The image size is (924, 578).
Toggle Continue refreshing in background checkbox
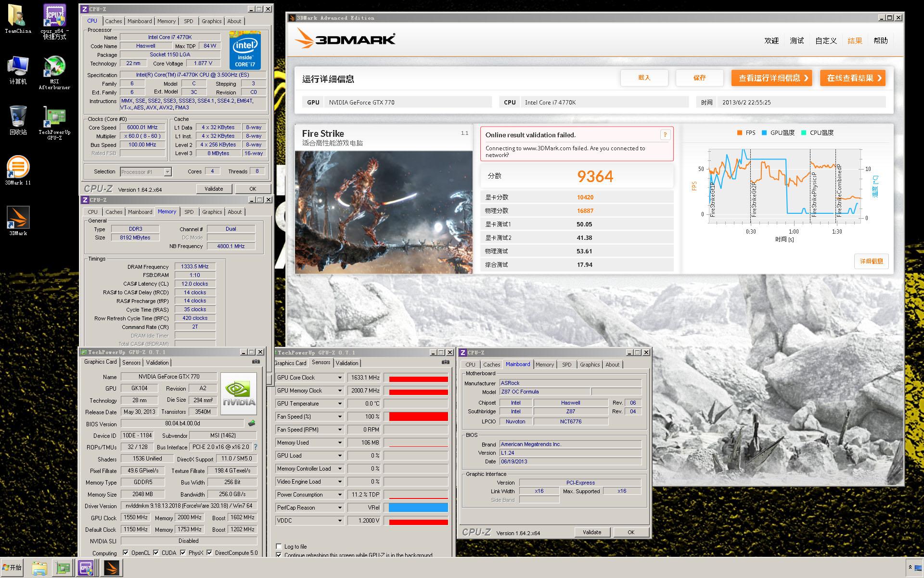click(x=279, y=555)
